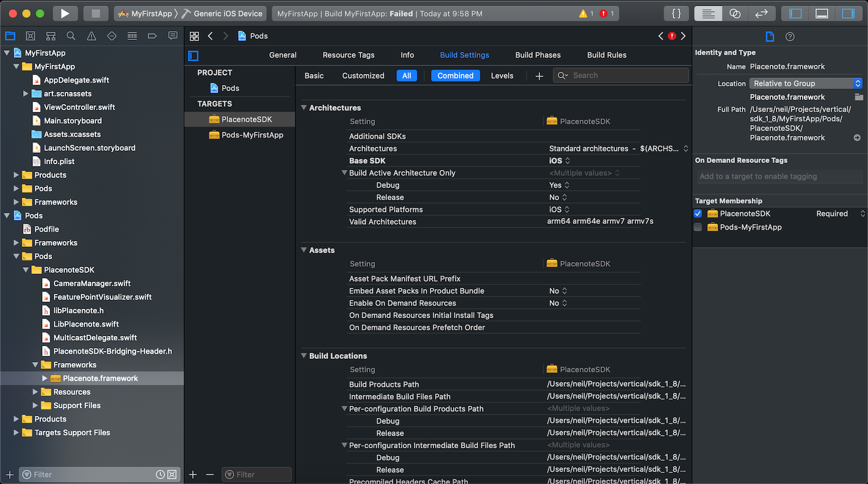Toggle the targets list sidebar icon

click(193, 56)
